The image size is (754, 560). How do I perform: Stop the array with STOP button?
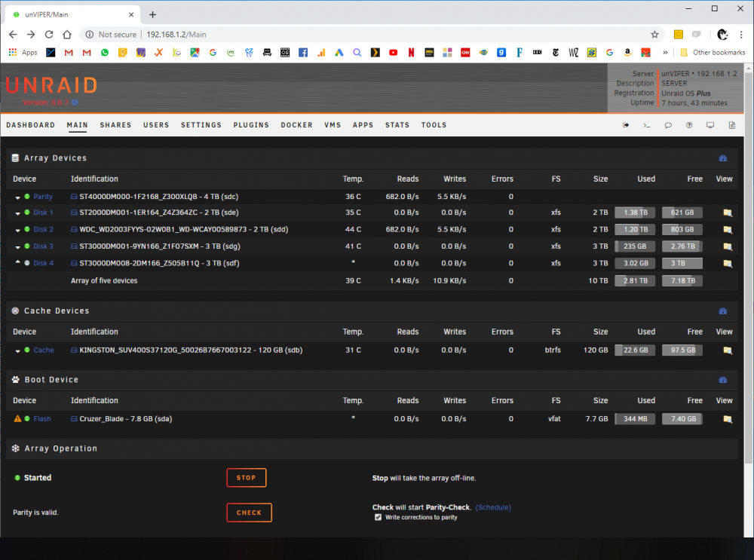pyautogui.click(x=247, y=478)
